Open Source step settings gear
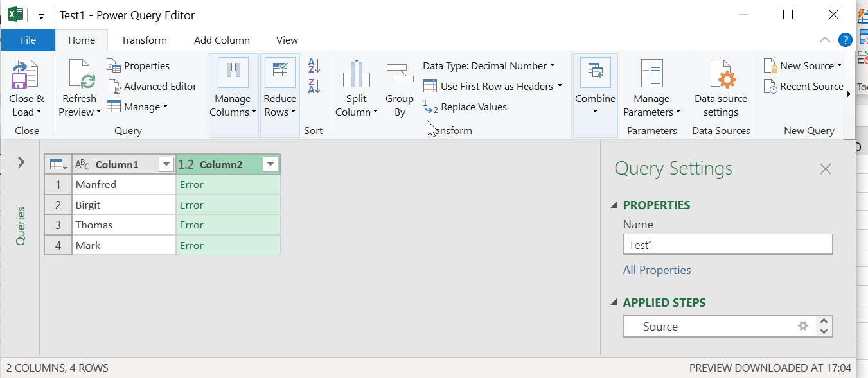The height and width of the screenshot is (378, 868). (802, 326)
